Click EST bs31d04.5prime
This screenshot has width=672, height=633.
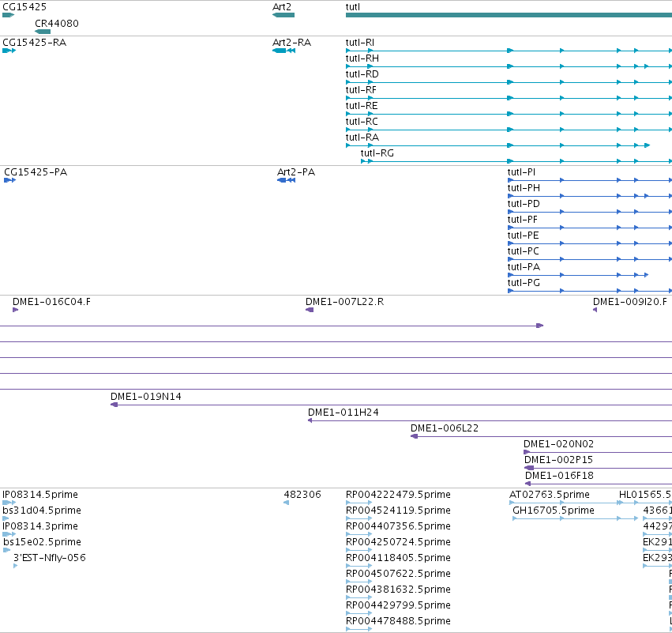click(x=42, y=511)
